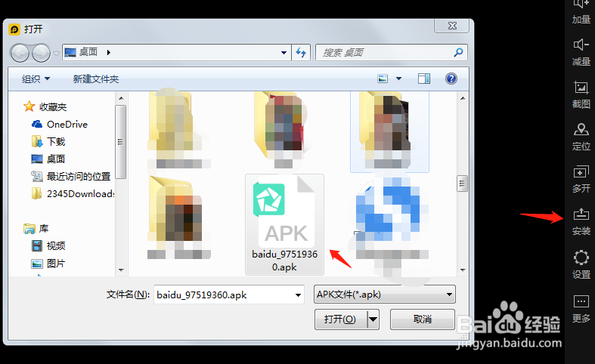Image resolution: width=595 pixels, height=364 pixels.
Task: Click the 打开(O) open button
Action: [x=341, y=319]
